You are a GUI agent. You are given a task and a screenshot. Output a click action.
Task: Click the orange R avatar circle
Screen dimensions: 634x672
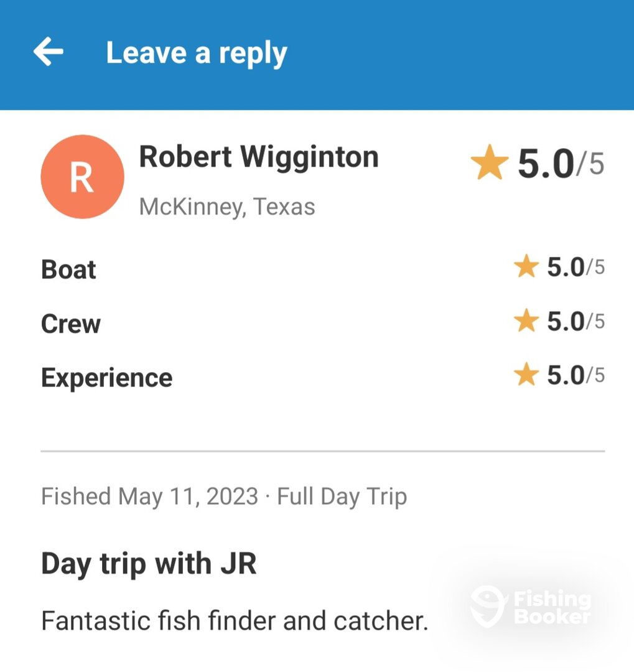[x=82, y=177]
